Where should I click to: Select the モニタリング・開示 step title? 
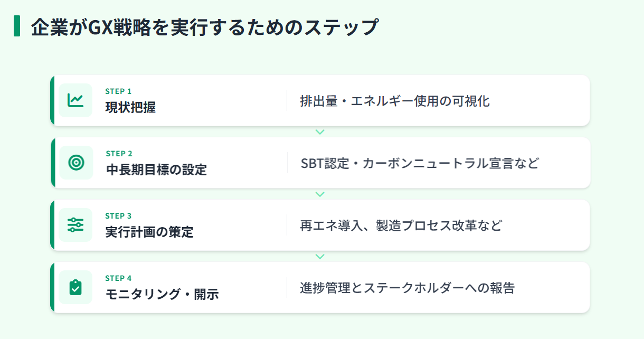click(162, 295)
